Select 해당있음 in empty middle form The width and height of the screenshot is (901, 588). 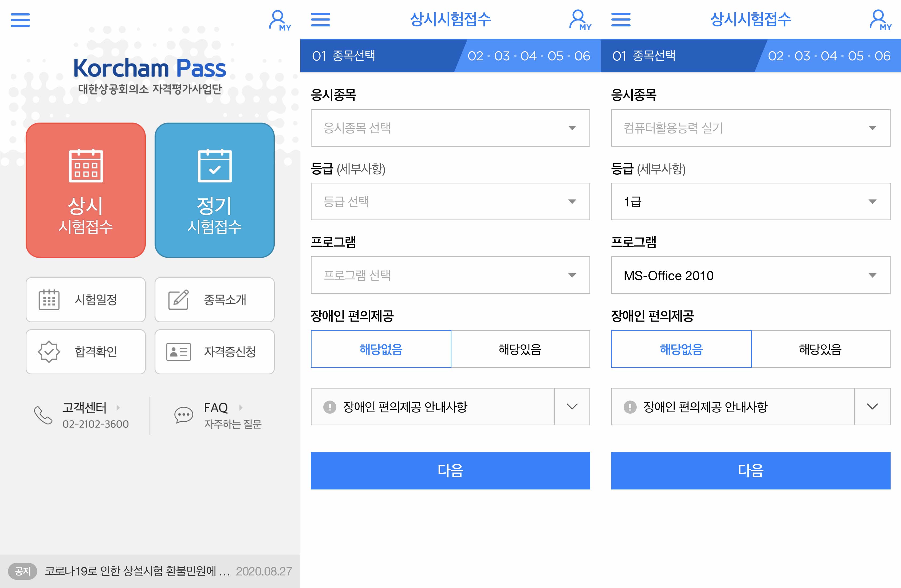520,349
